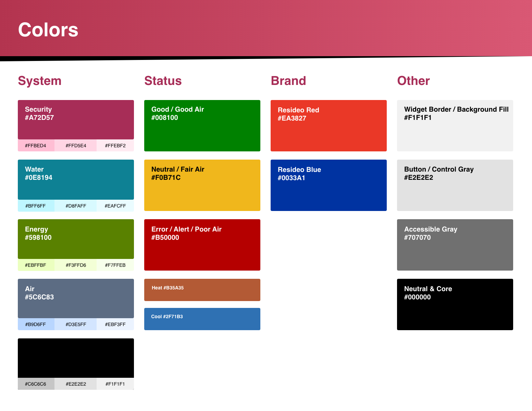Select the Good / Good Air green swatch
The height and width of the screenshot is (411, 532).
202,126
